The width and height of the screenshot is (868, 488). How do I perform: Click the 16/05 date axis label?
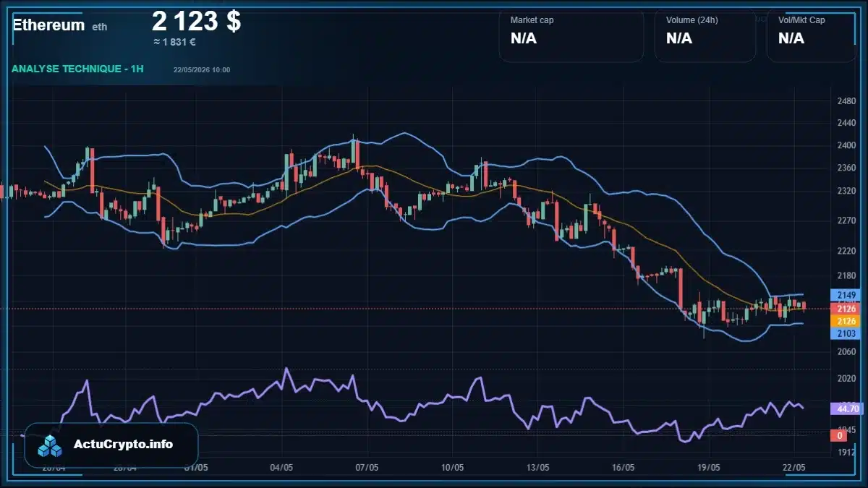(x=623, y=468)
